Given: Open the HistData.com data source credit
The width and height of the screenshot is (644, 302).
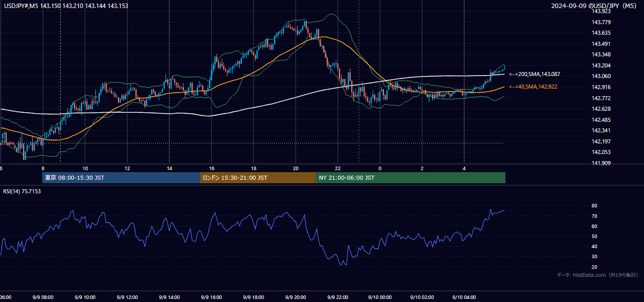Looking at the screenshot, I should (597, 275).
